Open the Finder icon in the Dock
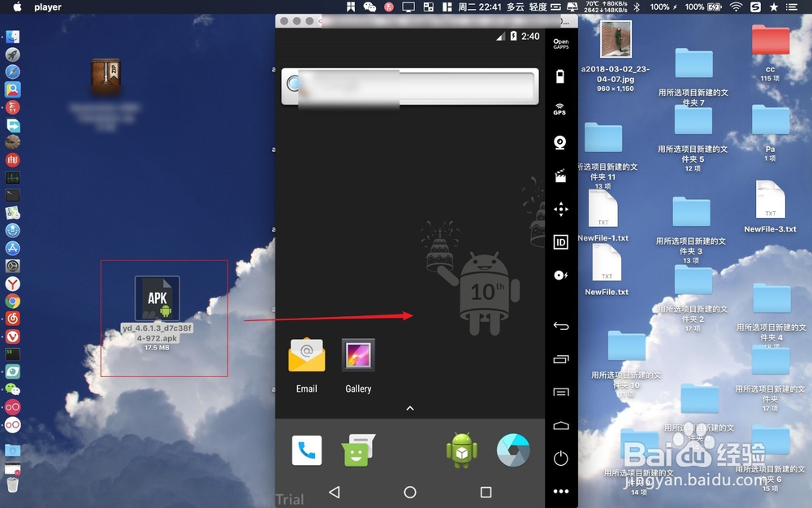This screenshot has width=812, height=508. click(x=12, y=37)
